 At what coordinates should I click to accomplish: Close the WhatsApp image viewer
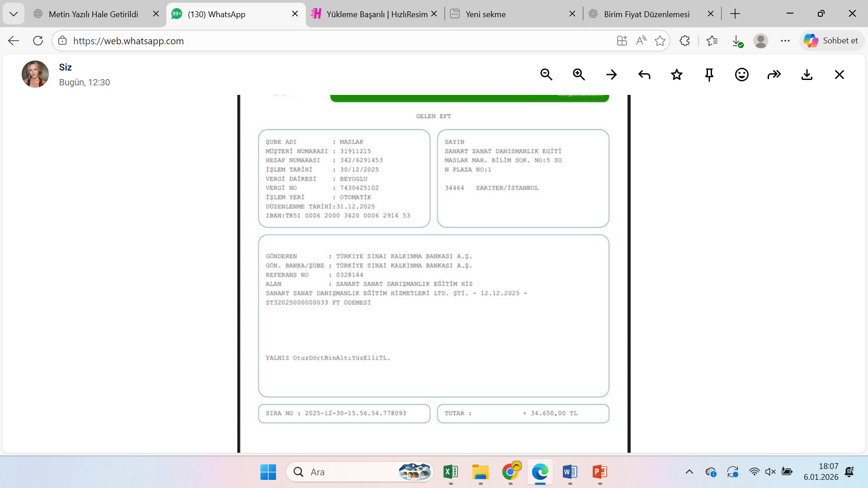click(840, 75)
